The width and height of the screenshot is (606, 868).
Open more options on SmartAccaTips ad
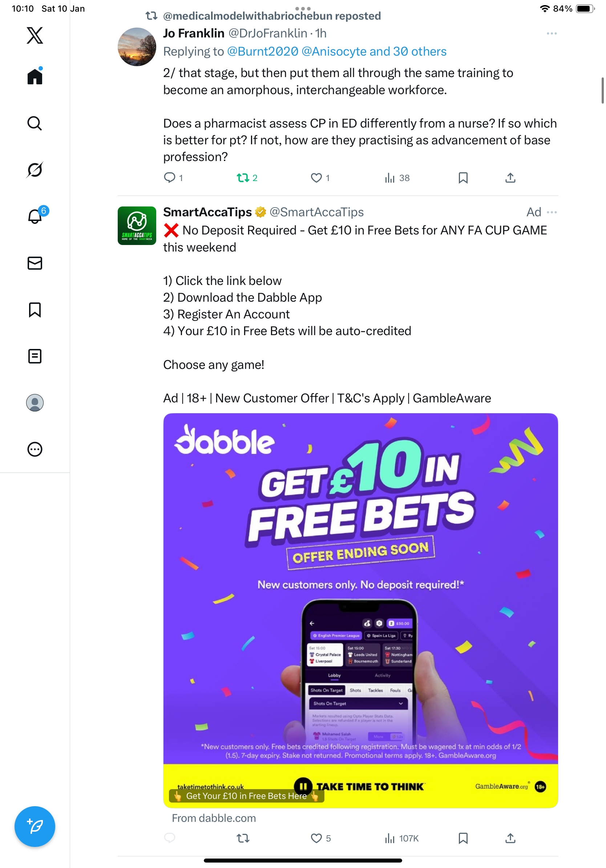(x=552, y=213)
